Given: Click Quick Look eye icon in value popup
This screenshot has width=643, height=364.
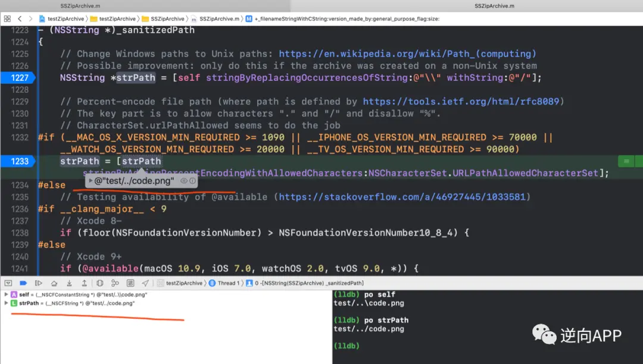Looking at the screenshot, I should tap(184, 181).
